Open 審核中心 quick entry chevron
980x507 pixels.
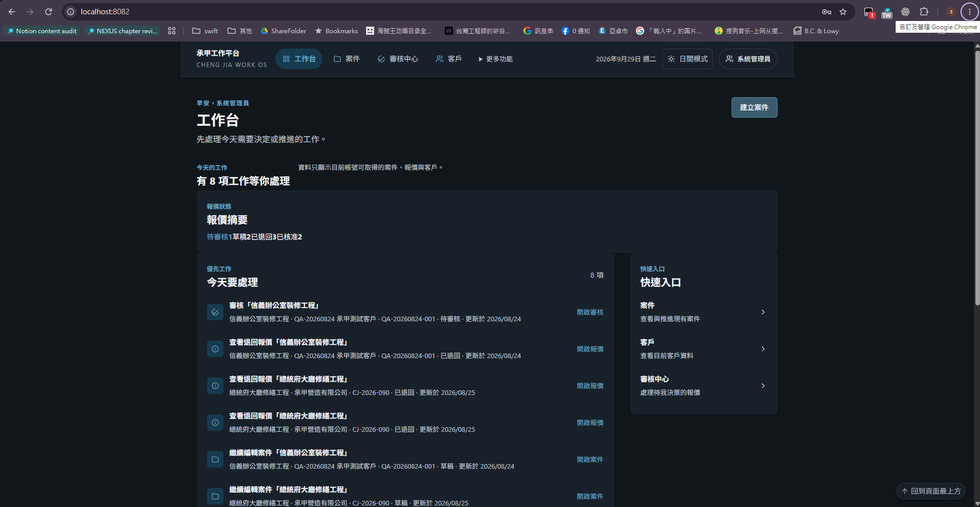(x=763, y=386)
